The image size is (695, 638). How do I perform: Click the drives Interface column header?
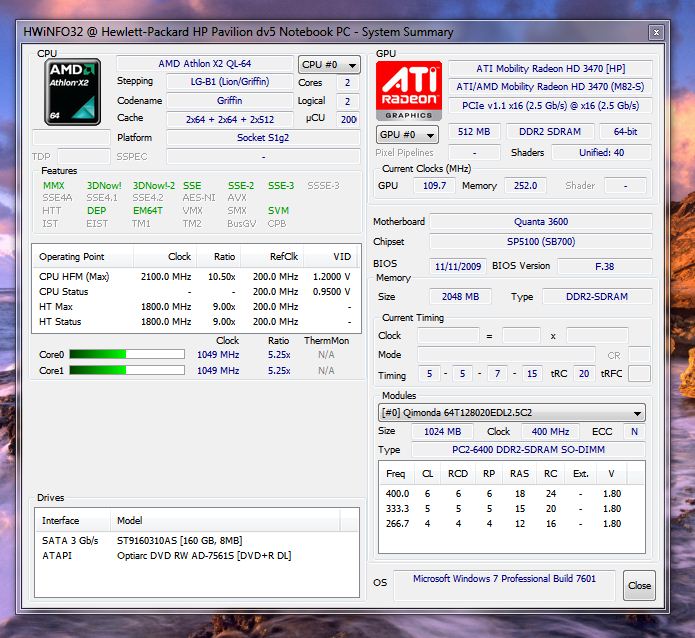(x=73, y=521)
